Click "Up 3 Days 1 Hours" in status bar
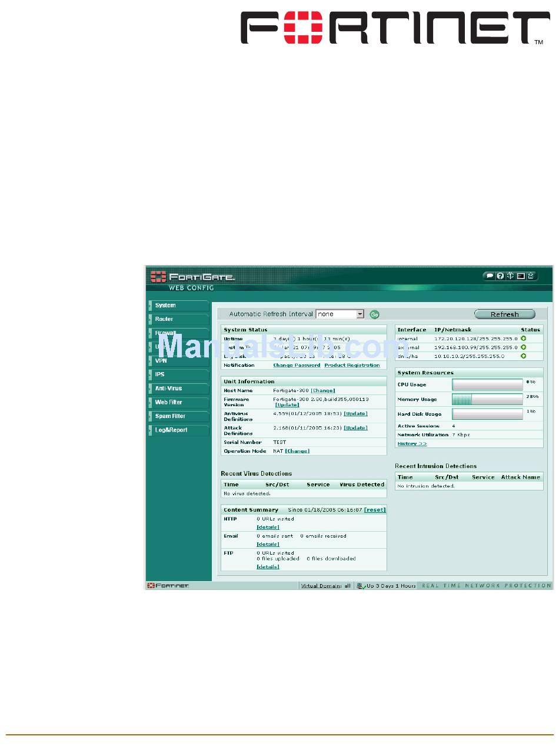Image resolution: width=559 pixels, height=756 pixels. 391,585
